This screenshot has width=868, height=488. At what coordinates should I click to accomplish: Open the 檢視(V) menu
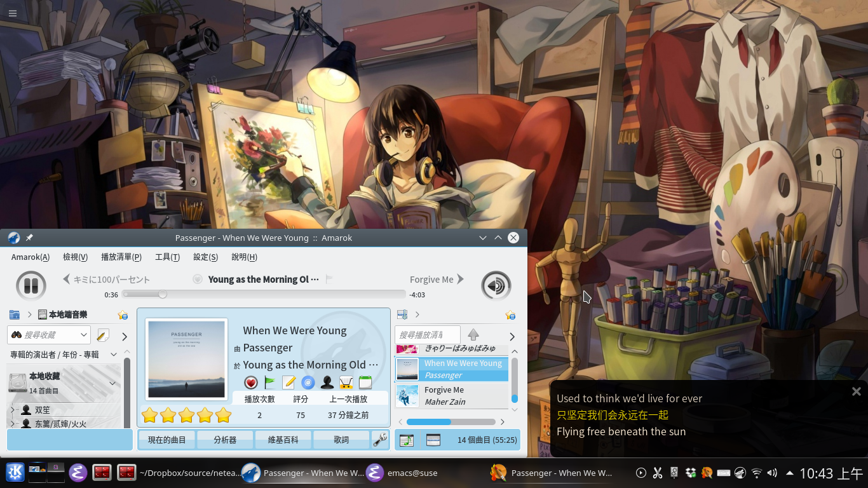coord(75,257)
